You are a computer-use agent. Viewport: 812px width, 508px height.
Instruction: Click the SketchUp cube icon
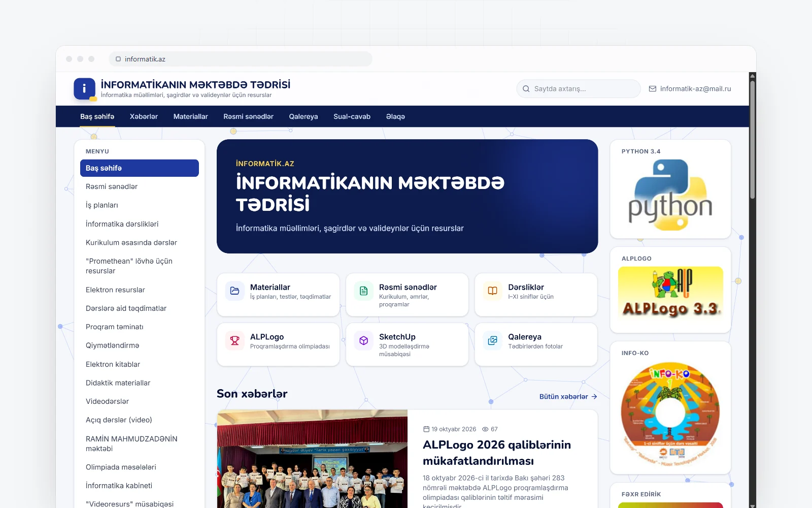363,341
